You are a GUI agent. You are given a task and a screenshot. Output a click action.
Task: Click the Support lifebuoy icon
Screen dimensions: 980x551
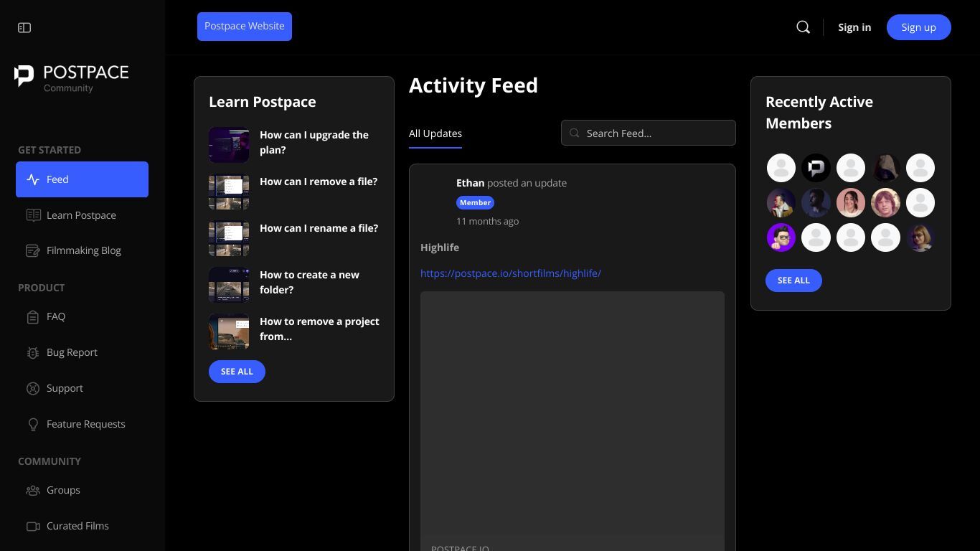coord(33,388)
